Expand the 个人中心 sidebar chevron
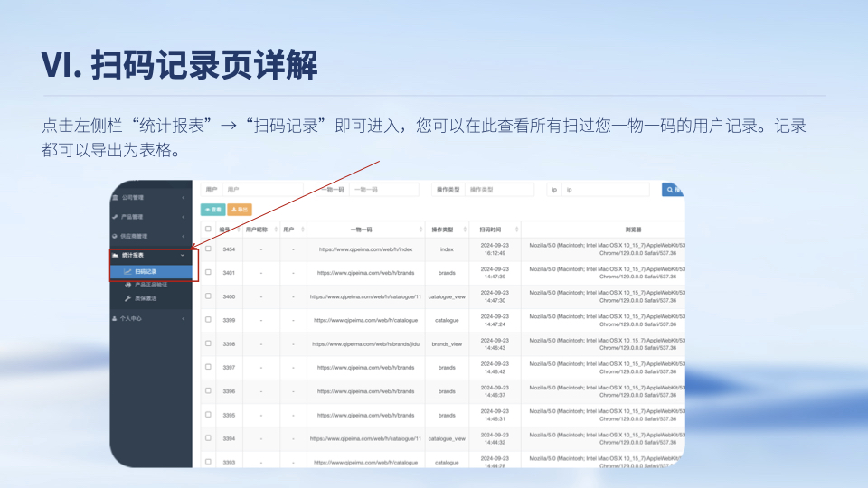 pyautogui.click(x=184, y=318)
